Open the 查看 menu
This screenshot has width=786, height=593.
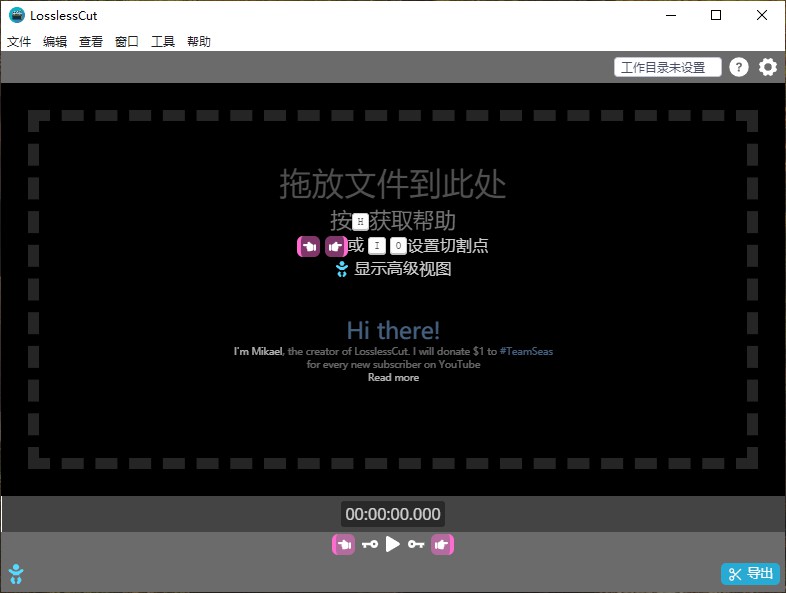[x=91, y=42]
